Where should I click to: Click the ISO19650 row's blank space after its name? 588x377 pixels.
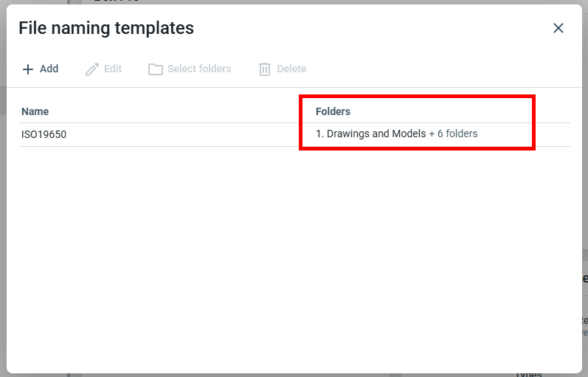[x=184, y=134]
